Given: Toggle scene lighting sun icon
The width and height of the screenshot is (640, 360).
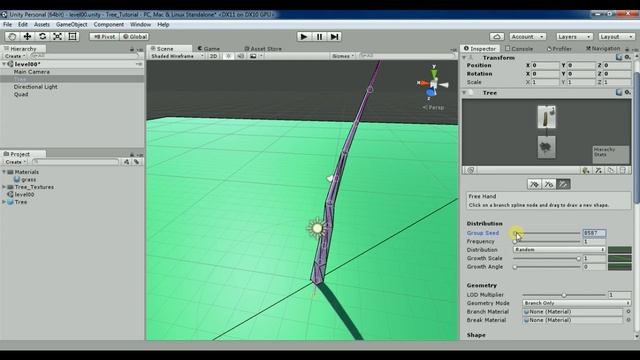Looking at the screenshot, I should [x=229, y=56].
